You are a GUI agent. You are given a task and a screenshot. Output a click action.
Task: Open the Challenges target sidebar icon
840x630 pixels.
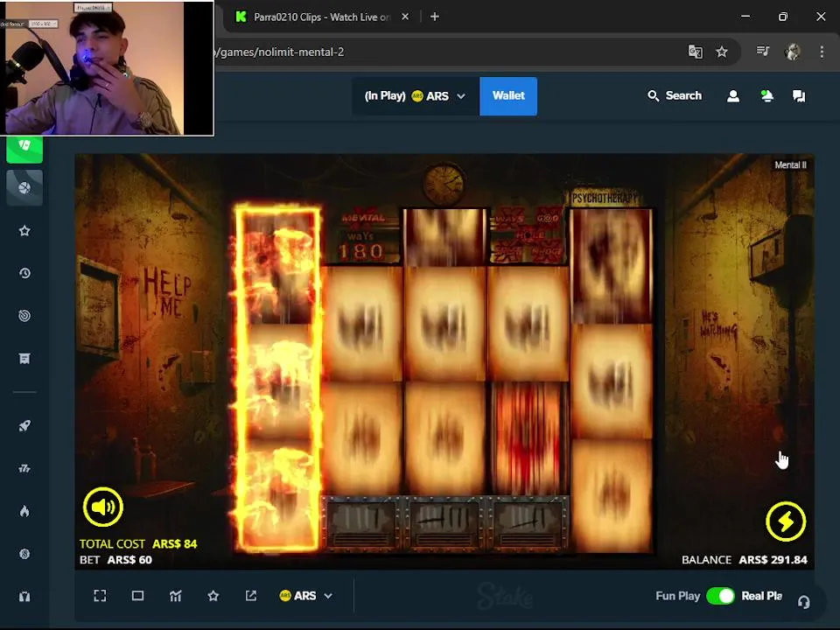click(24, 316)
